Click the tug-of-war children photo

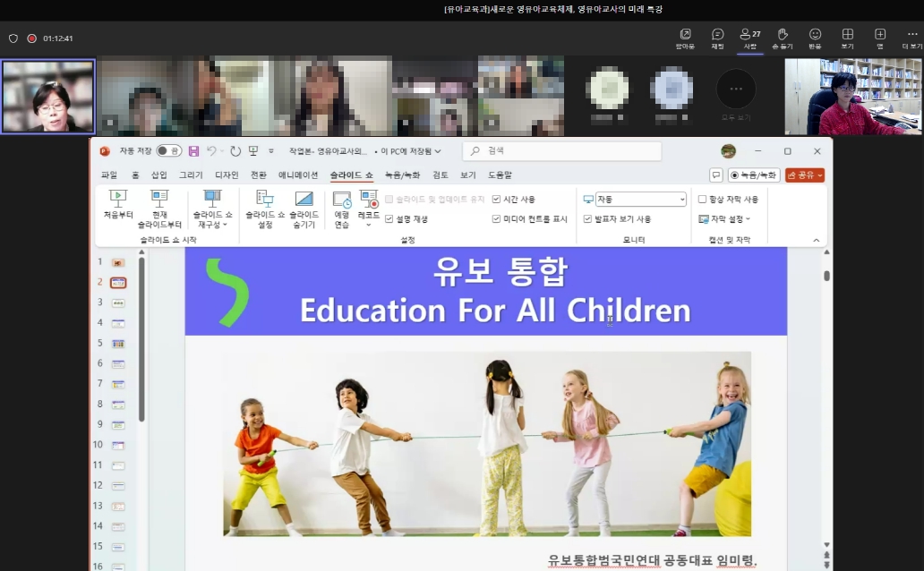[487, 444]
